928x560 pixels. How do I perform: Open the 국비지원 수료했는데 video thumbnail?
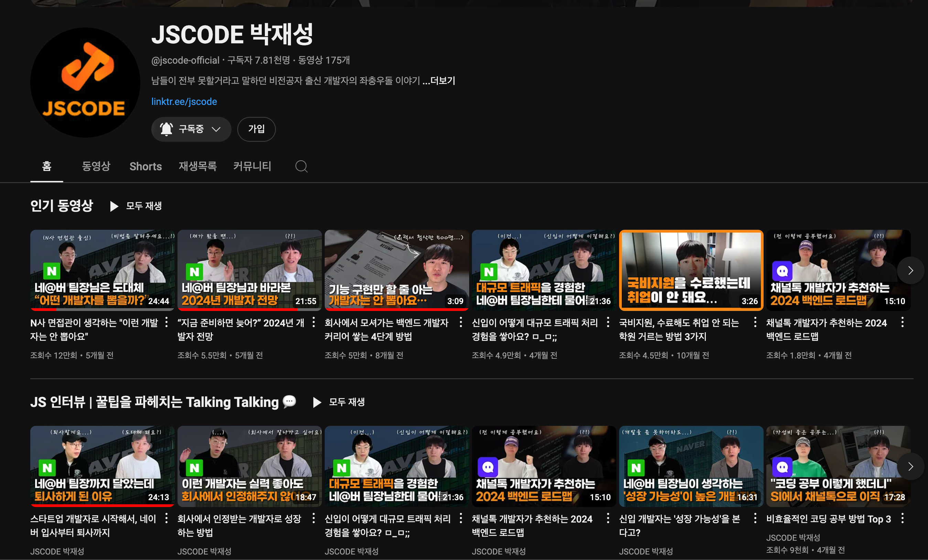(x=691, y=270)
